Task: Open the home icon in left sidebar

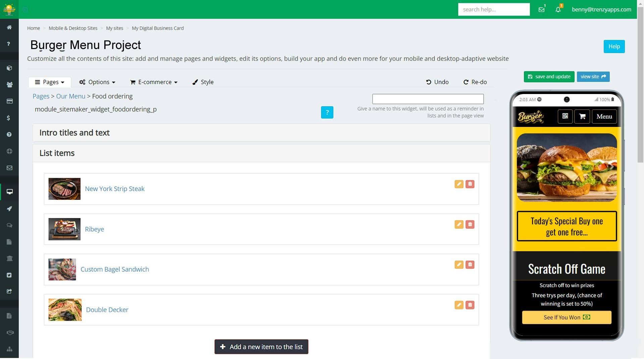Action: (x=9, y=27)
